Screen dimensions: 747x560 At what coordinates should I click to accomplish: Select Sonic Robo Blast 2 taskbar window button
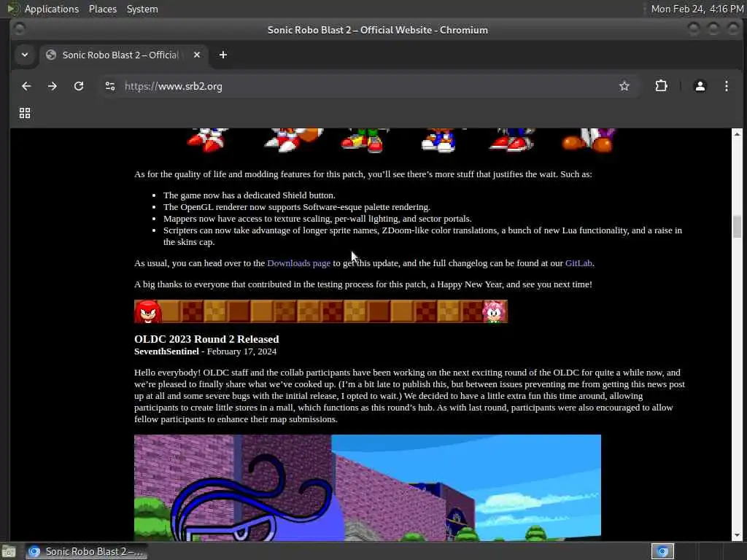[86, 551]
